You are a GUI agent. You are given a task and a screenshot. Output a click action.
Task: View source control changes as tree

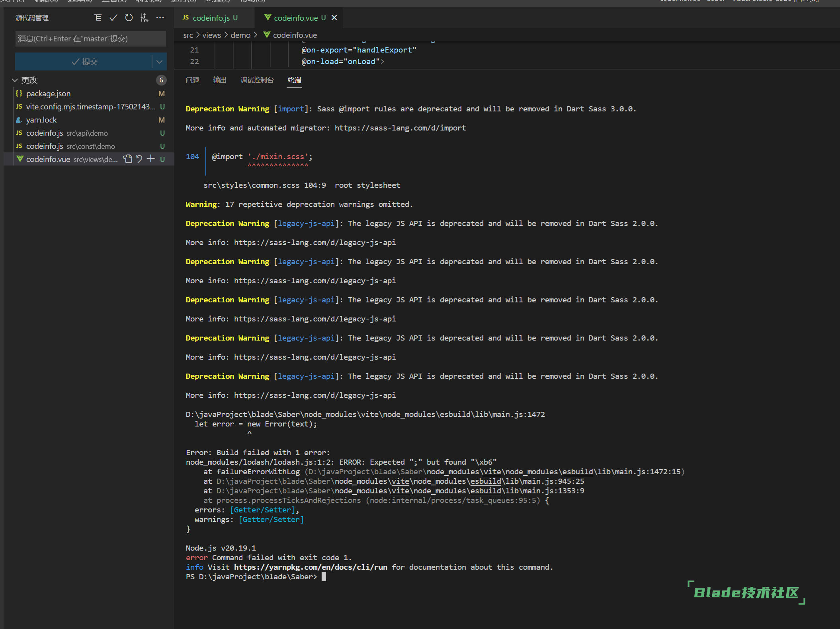click(98, 18)
